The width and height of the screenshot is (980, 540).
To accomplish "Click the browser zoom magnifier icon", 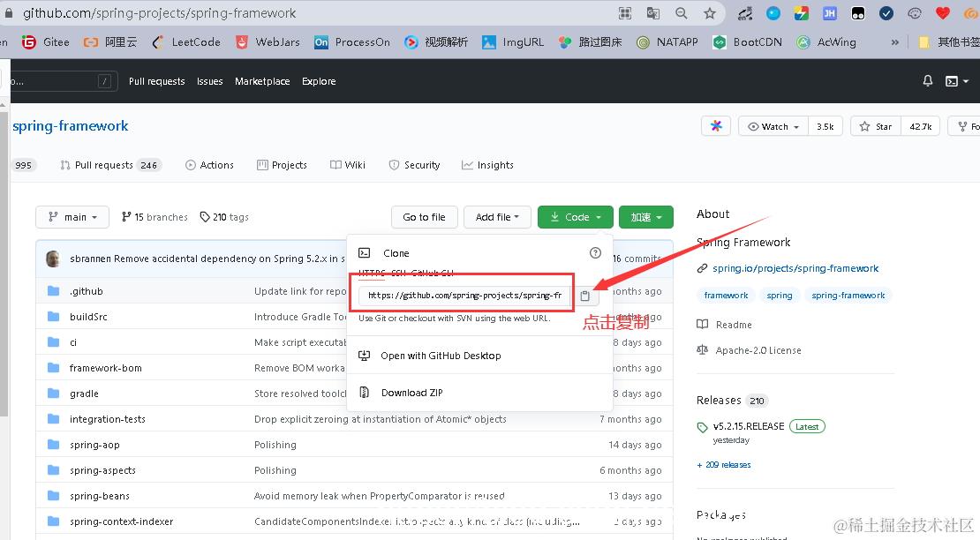I will [682, 13].
